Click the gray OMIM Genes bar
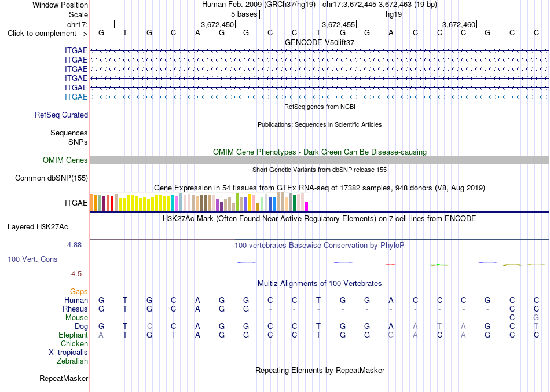Screen dimensions: 550x392 tap(320, 160)
